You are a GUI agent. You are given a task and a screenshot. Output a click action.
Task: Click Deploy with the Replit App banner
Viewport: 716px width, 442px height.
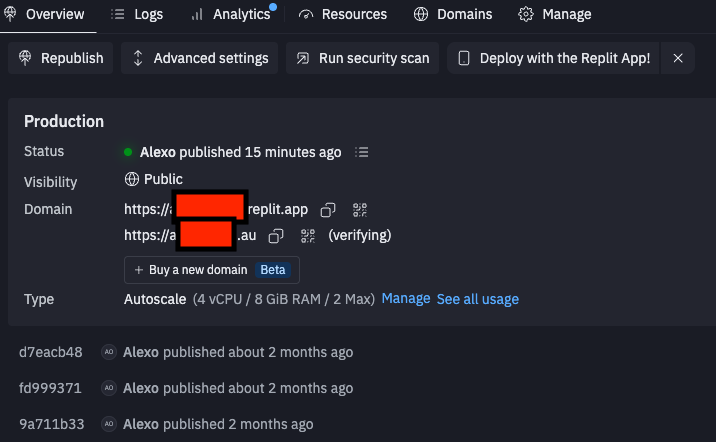pyautogui.click(x=553, y=58)
